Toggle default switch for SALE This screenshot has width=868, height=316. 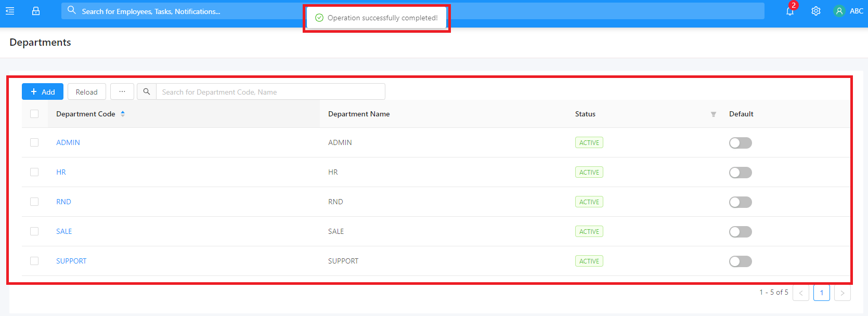741,232
